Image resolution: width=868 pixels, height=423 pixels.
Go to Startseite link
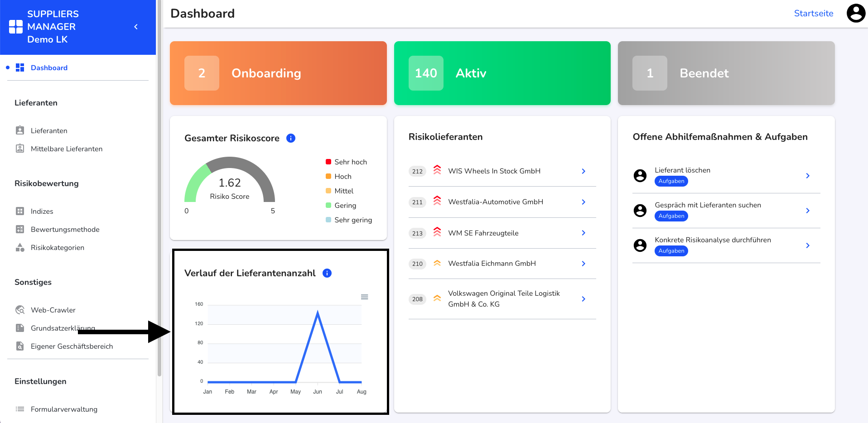tap(814, 13)
